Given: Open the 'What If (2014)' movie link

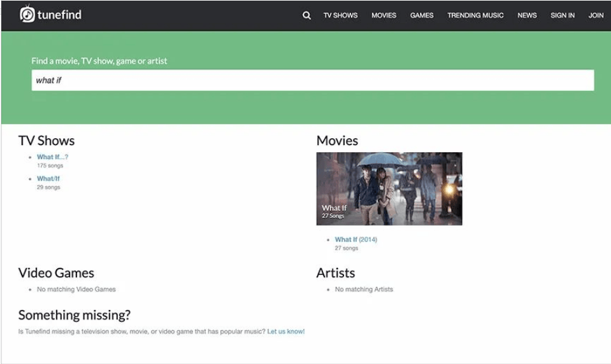Looking at the screenshot, I should 356,240.
